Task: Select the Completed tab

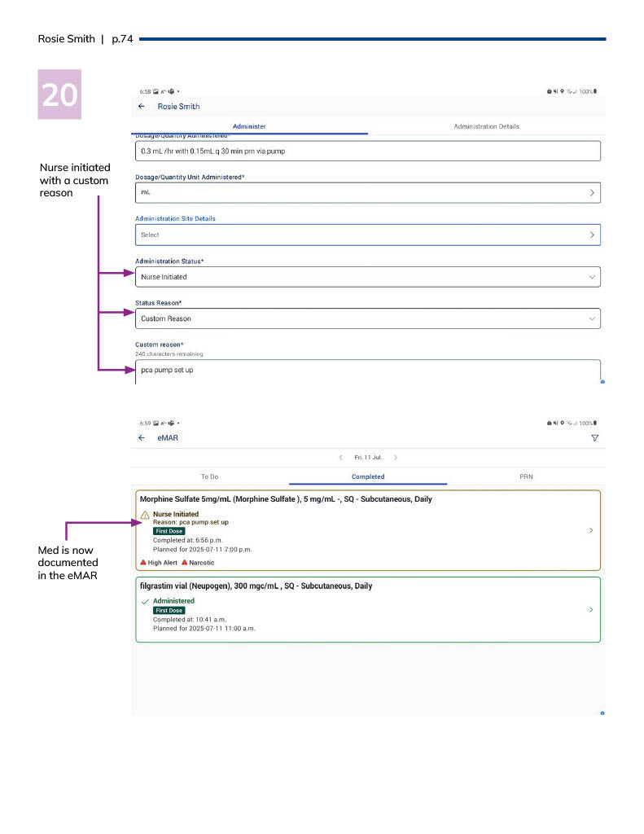Action: [368, 476]
